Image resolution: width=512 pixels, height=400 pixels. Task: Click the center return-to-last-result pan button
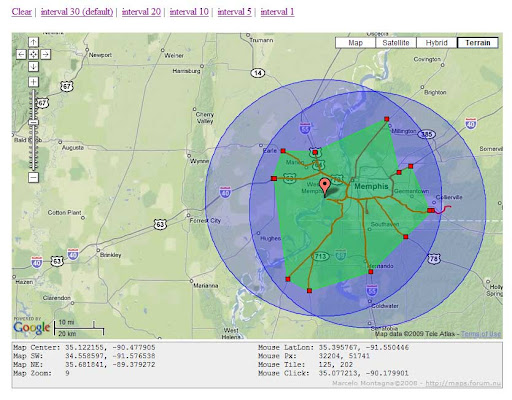(33, 54)
